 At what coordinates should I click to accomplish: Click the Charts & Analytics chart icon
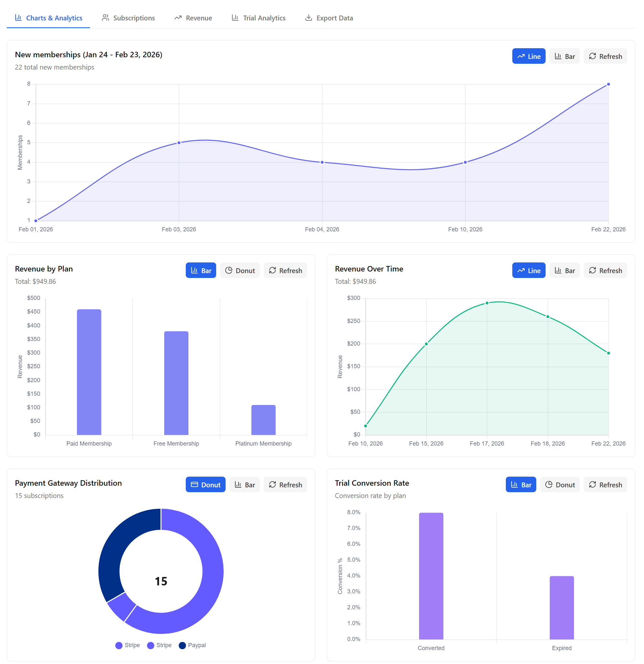(x=19, y=17)
